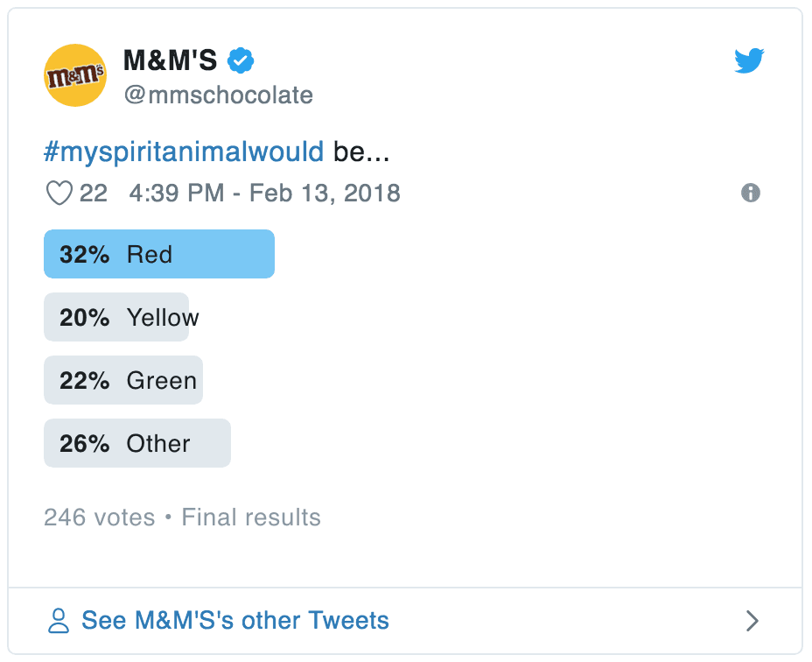Click See M&M'S's other Tweets

coord(234,621)
